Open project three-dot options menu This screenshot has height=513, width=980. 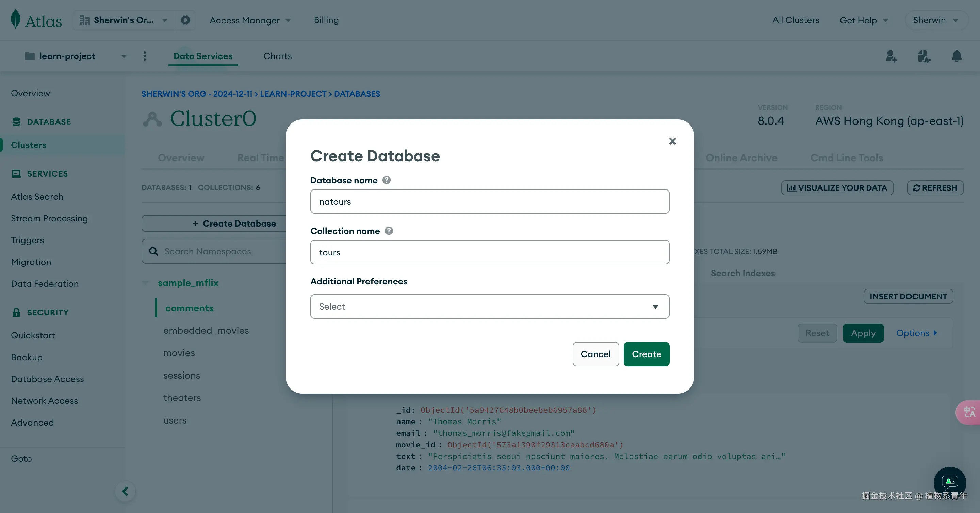coord(145,56)
